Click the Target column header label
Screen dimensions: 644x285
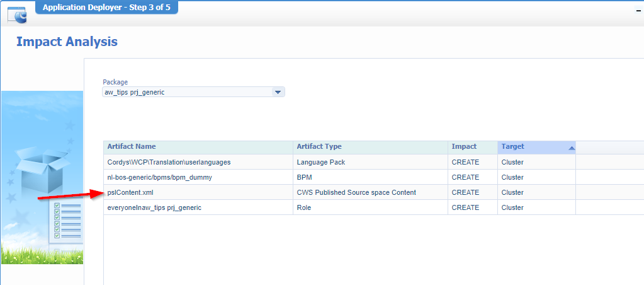(512, 146)
